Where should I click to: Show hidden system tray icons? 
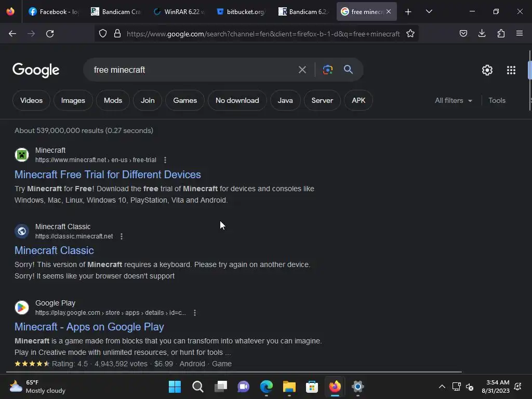(442, 387)
